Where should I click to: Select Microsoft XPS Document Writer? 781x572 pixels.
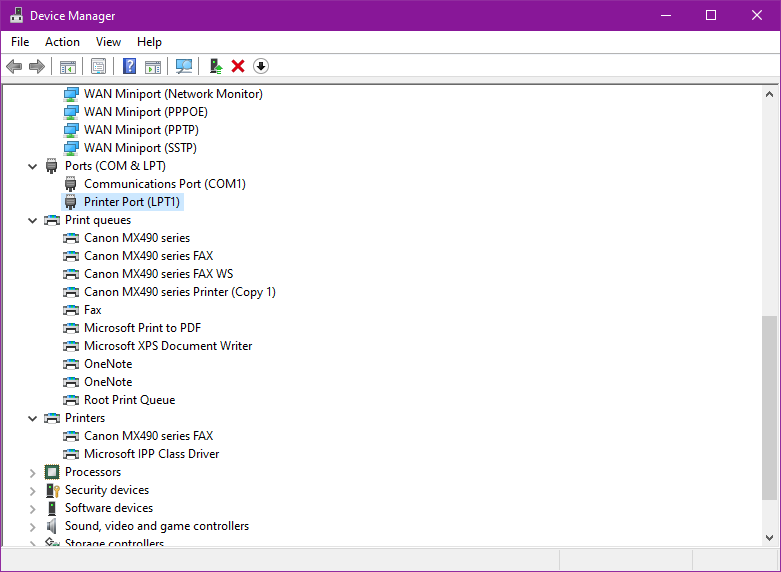pos(168,346)
